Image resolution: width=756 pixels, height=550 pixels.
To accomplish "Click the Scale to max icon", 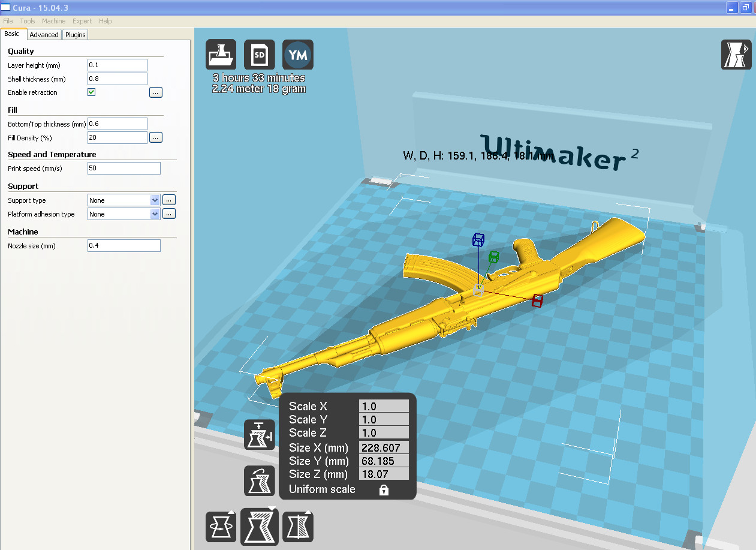I will (x=260, y=435).
